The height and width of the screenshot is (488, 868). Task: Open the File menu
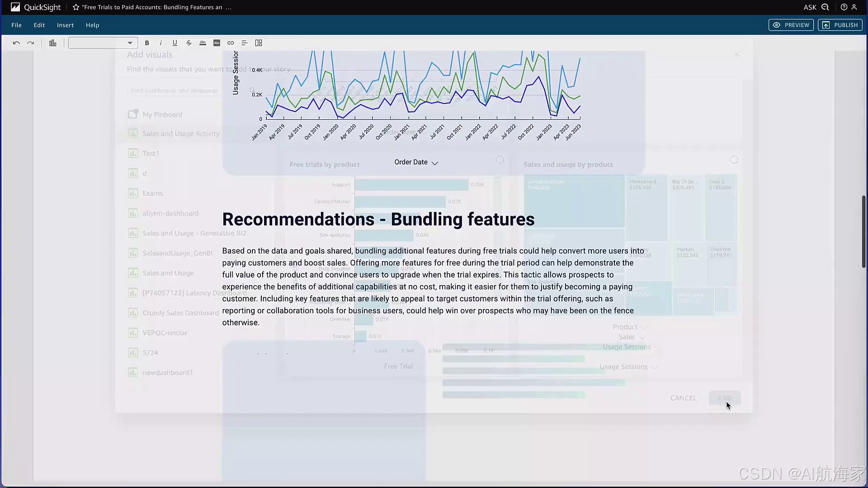16,25
